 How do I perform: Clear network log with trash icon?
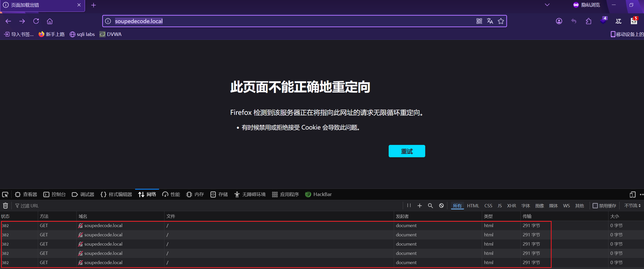click(5, 206)
